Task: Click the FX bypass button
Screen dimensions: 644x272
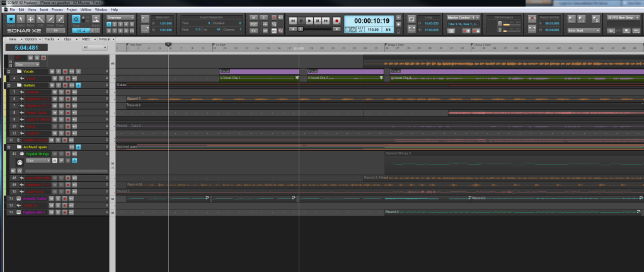Action: coord(253,30)
